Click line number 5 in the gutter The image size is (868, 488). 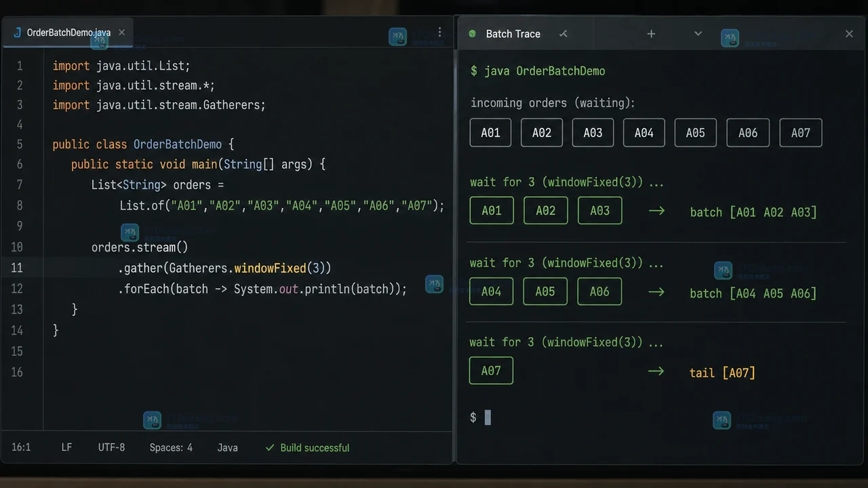click(20, 144)
